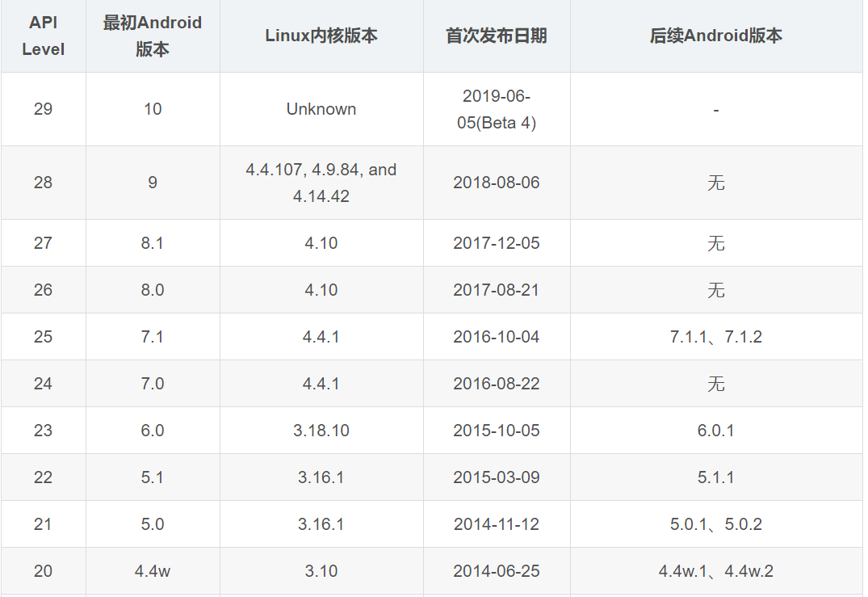The width and height of the screenshot is (868, 597).
Task: Click Android version 8.0 cell
Action: coord(153,290)
